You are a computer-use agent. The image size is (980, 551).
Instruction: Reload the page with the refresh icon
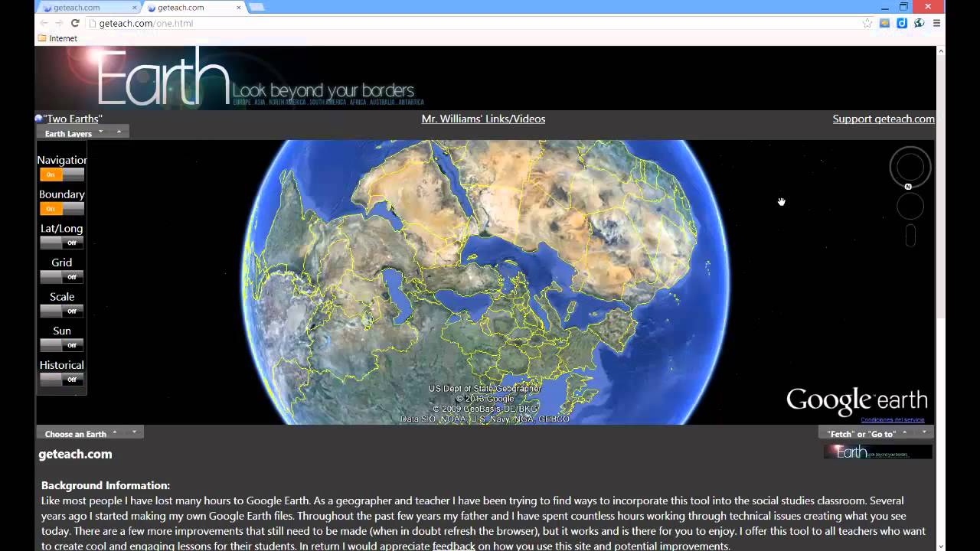click(x=75, y=23)
